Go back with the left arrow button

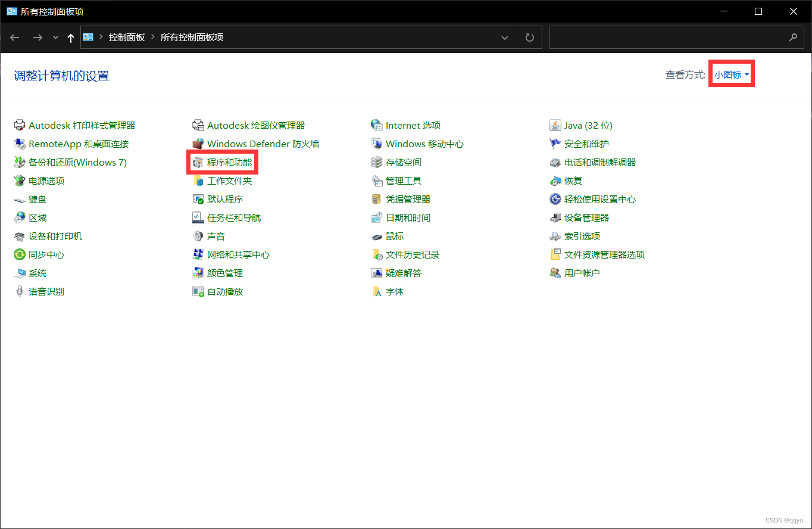click(x=15, y=38)
